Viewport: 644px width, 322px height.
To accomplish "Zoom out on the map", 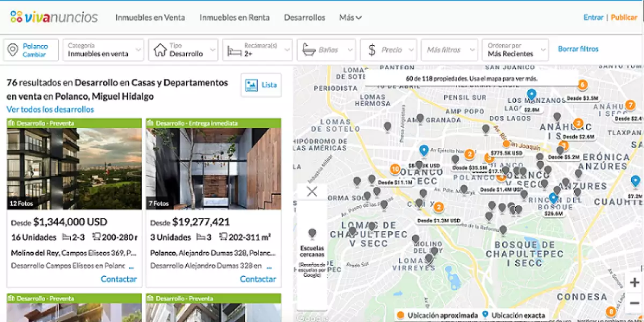I will tap(634, 303).
